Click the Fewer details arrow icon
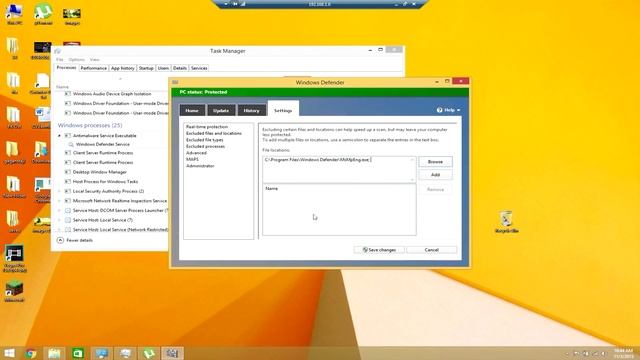The width and height of the screenshot is (640, 360). (x=60, y=240)
